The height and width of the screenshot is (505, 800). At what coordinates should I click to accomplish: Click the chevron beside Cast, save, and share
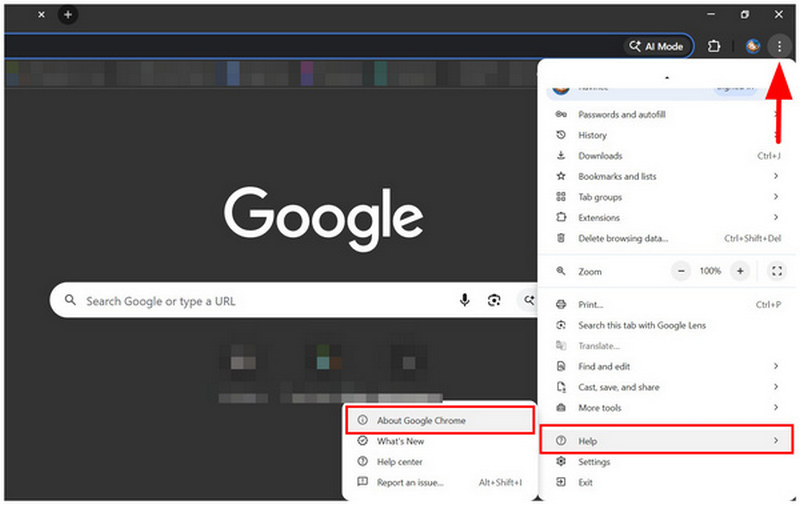776,387
